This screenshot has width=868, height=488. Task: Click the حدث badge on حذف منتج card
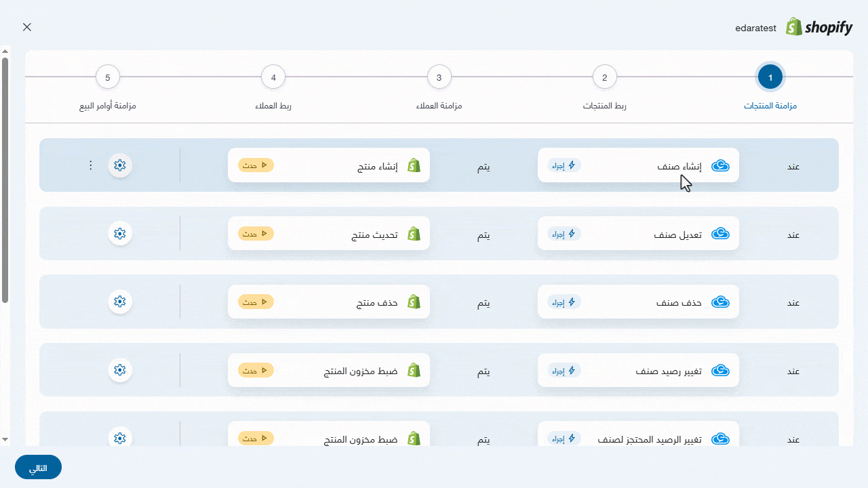(256, 302)
